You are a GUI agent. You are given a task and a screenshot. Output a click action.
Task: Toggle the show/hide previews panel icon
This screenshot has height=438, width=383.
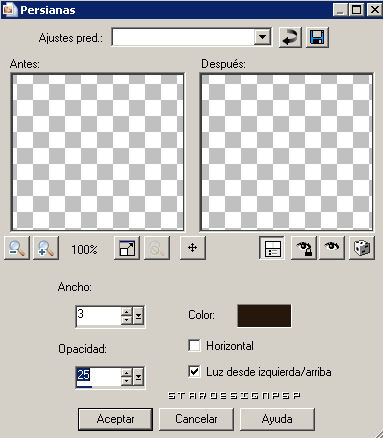coord(272,248)
